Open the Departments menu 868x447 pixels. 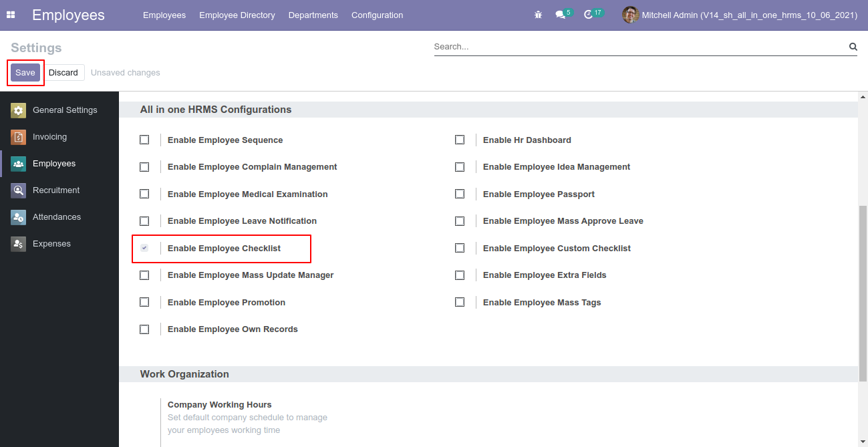click(x=313, y=15)
